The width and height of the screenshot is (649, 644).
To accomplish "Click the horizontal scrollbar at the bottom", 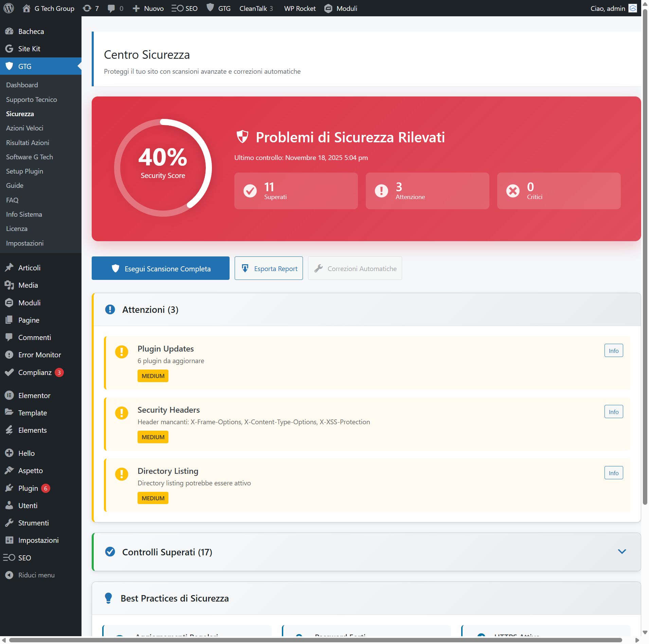I will (316, 640).
